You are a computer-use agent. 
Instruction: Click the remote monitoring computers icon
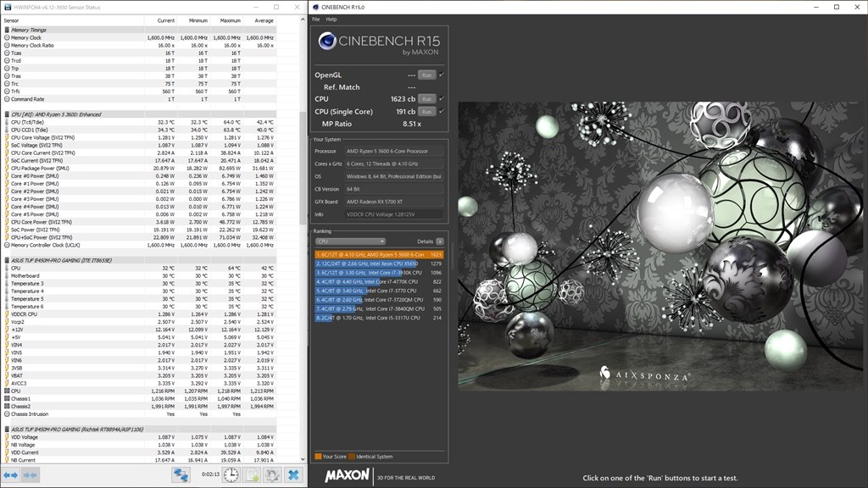tap(180, 474)
